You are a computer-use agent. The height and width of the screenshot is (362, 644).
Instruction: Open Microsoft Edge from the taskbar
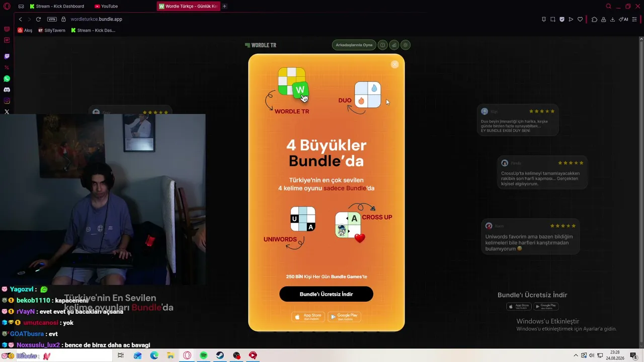click(154, 355)
